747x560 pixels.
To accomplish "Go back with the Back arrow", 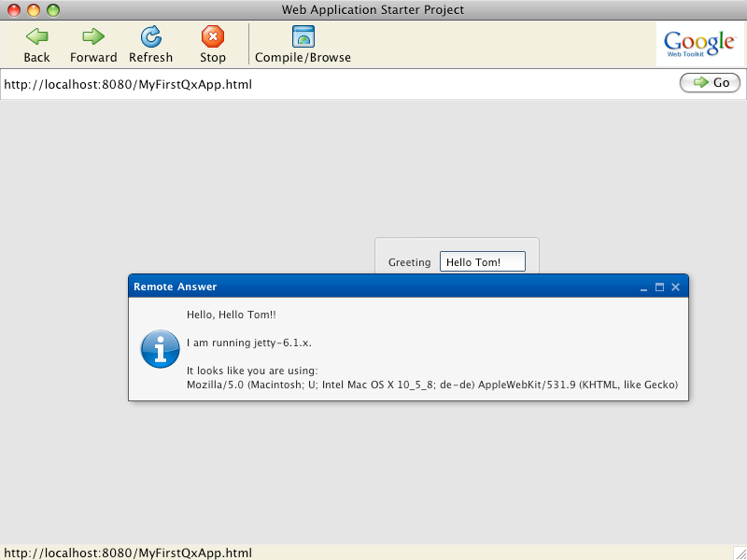I will point(36,44).
